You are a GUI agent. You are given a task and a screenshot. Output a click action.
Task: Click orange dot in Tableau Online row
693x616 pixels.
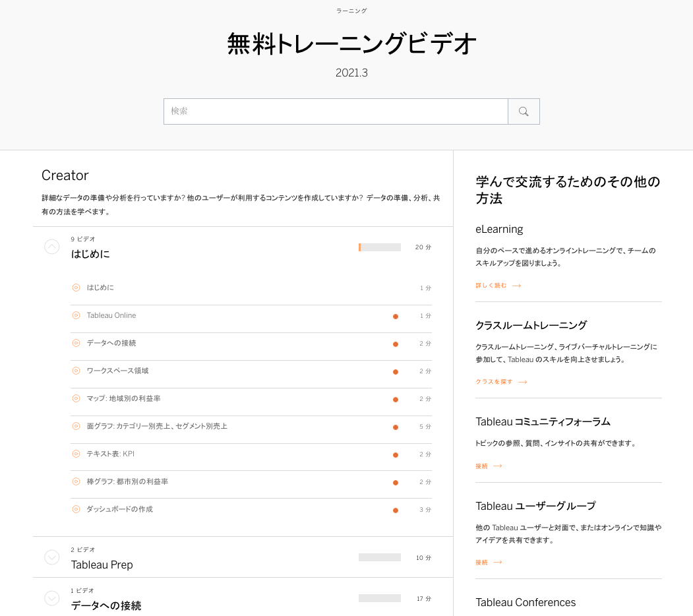(x=396, y=316)
